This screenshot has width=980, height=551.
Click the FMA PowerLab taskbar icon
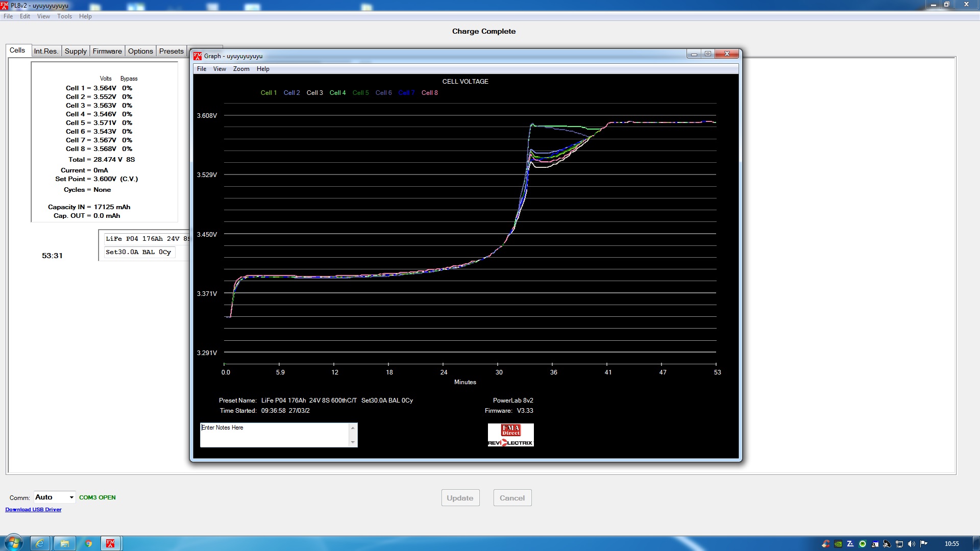(110, 543)
